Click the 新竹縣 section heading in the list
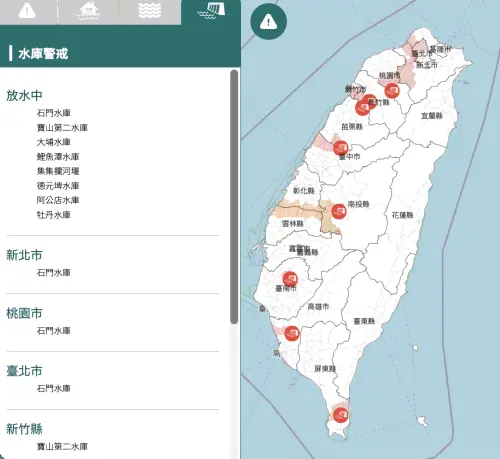 pos(24,429)
